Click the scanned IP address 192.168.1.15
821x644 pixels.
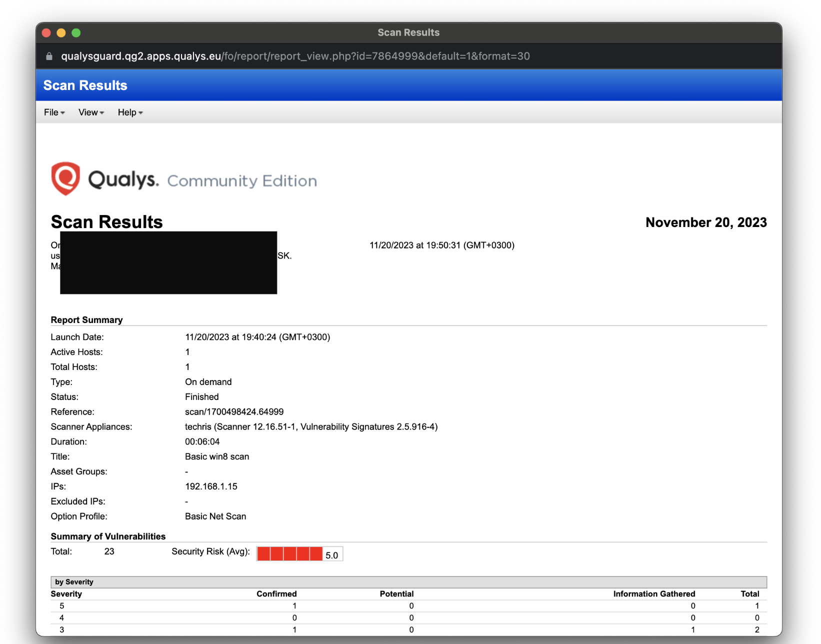click(x=211, y=486)
